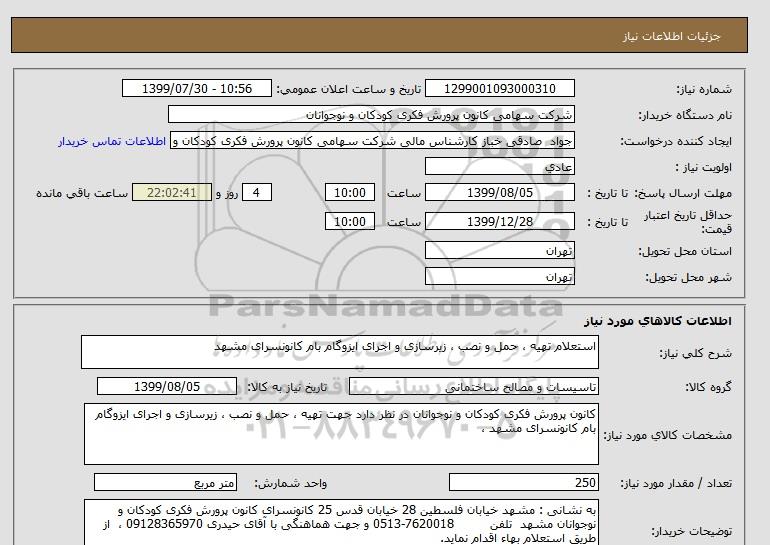Click the استان محل تحویل label
Viewport: 770px width, 545px height.
coord(685,251)
